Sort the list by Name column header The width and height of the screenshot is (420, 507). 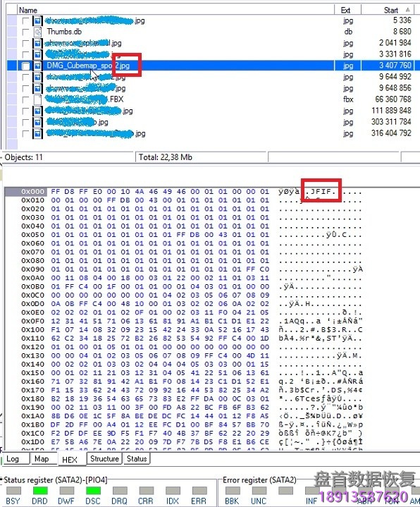[175, 10]
